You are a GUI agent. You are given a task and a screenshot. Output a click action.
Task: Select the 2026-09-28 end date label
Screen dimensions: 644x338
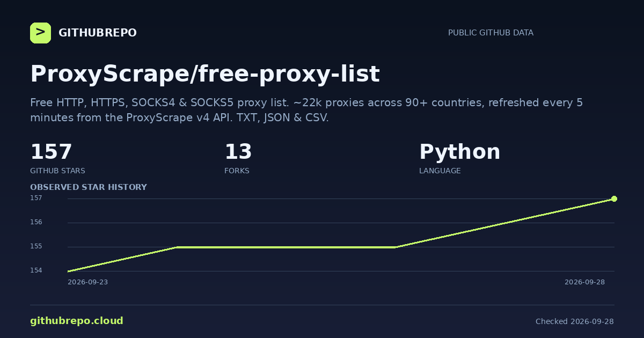584,282
